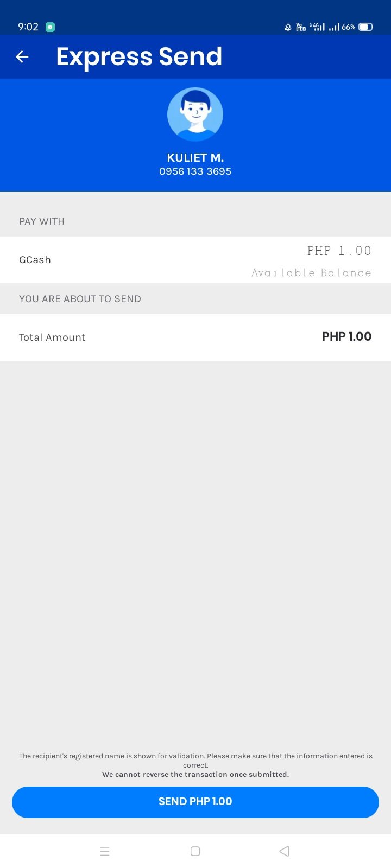
Task: Tap the phone number 0956 133 3695
Action: pos(195,171)
